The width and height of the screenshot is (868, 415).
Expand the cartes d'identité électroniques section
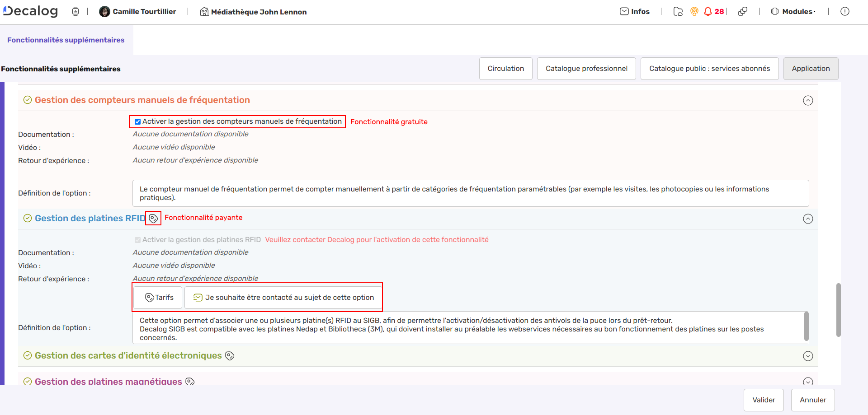click(808, 356)
